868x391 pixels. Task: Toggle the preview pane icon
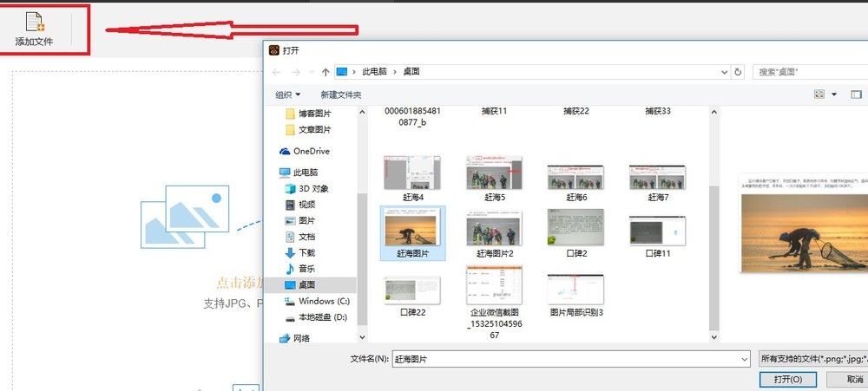857,94
